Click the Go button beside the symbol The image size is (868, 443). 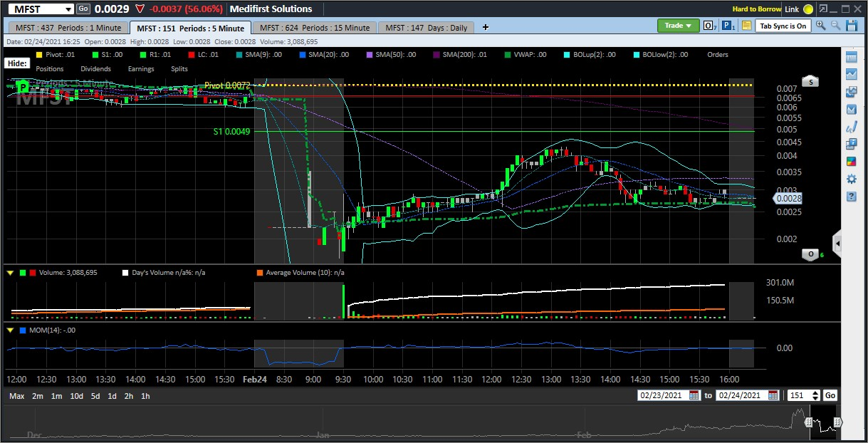[83, 9]
